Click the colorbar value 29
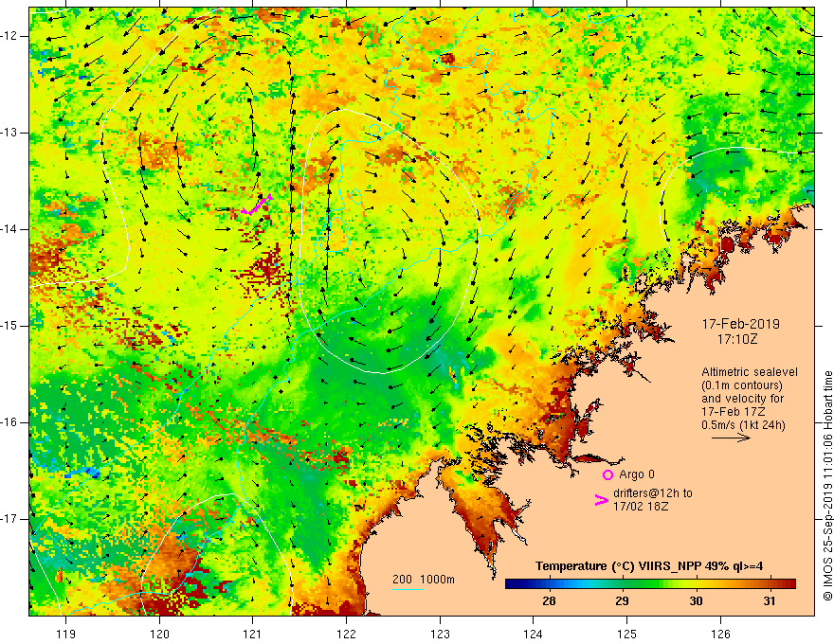The image size is (834, 644). click(x=622, y=601)
